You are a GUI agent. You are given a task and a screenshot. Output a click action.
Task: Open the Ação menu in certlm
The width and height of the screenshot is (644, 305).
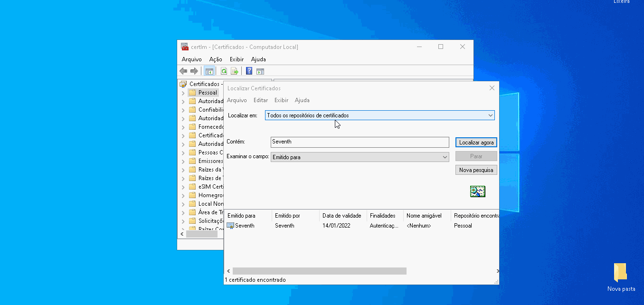pos(216,59)
